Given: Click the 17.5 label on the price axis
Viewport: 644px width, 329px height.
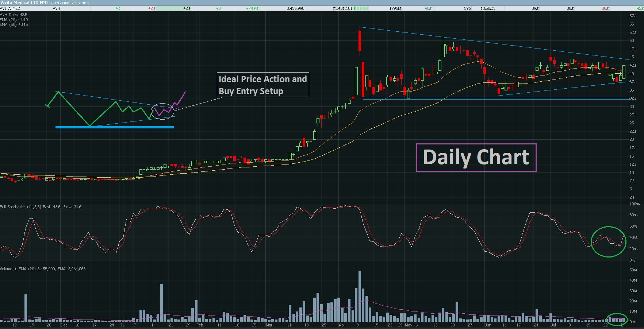Looking at the screenshot, I should click(633, 148).
